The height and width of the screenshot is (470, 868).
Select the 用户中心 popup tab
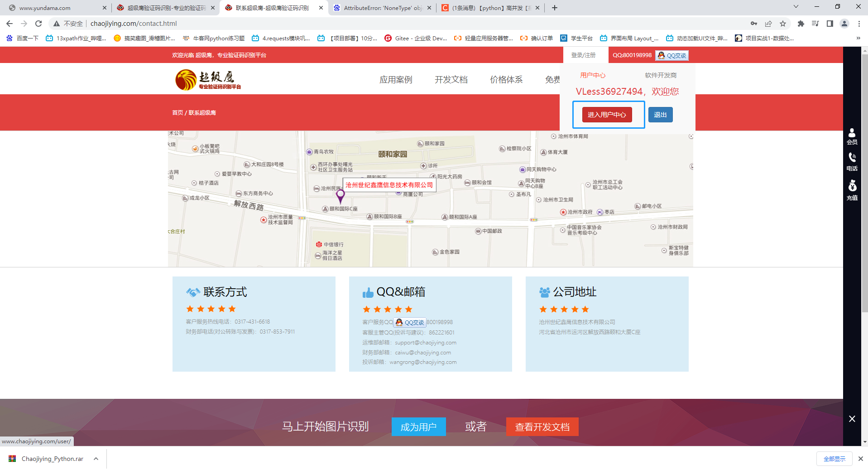(x=593, y=75)
